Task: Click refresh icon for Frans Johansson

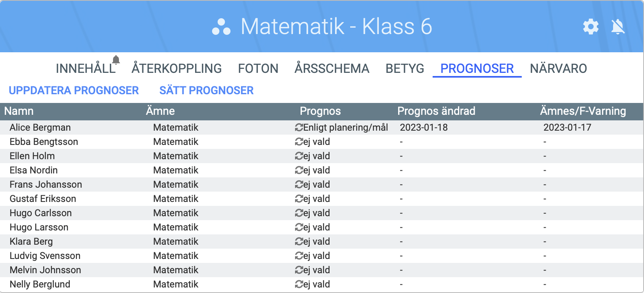Action: tap(299, 185)
